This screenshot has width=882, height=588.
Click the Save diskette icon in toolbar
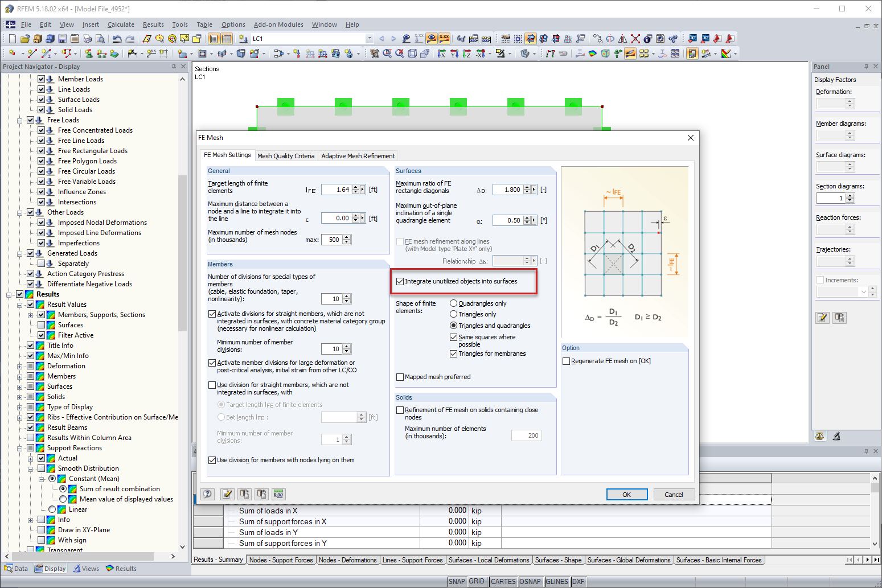[x=63, y=39]
